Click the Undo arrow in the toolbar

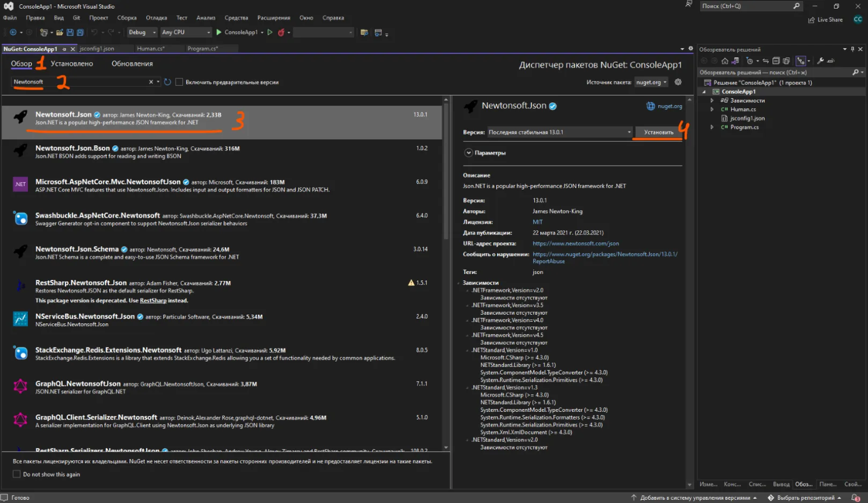click(94, 32)
